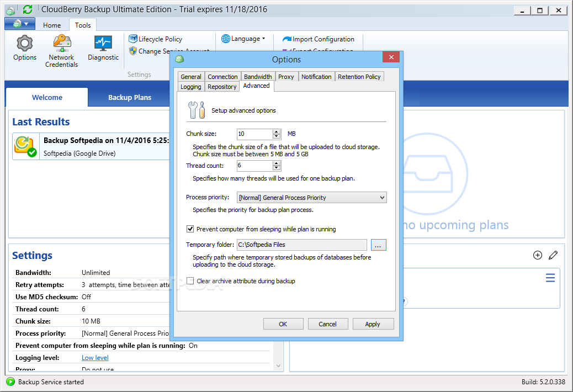Click the add plan plus icon
The width and height of the screenshot is (573, 392).
point(538,255)
